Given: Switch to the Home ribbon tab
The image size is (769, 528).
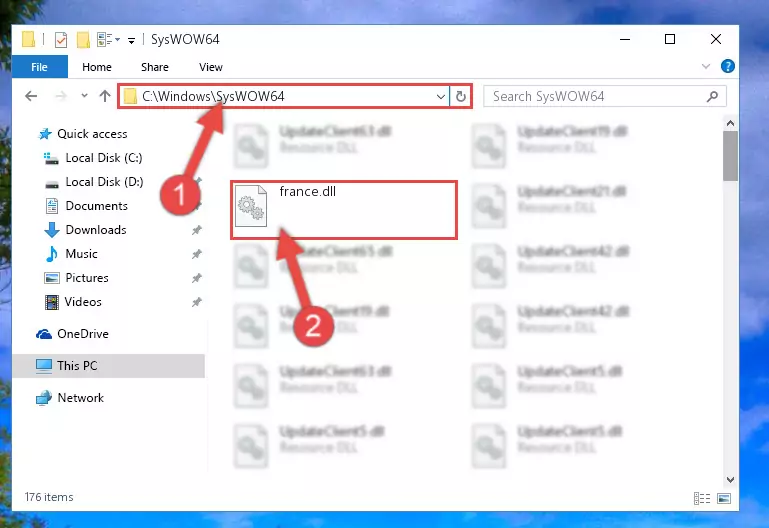Looking at the screenshot, I should pyautogui.click(x=97, y=67).
